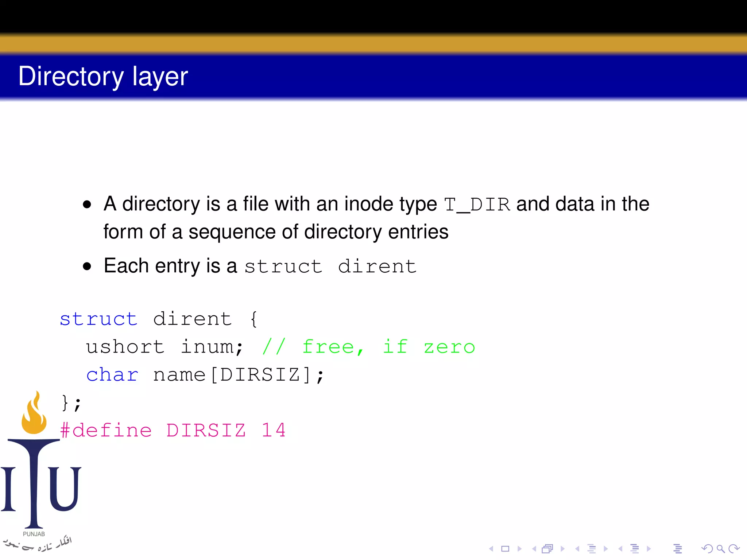Image resolution: width=747 pixels, height=560 pixels.
Task: Go to next frame arrow
Action: point(563,549)
